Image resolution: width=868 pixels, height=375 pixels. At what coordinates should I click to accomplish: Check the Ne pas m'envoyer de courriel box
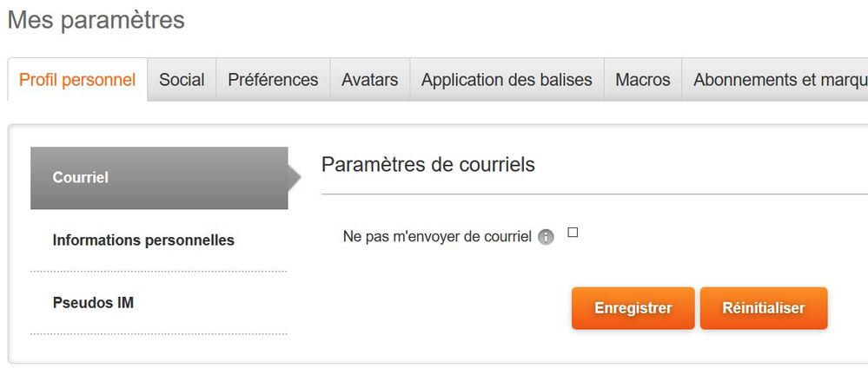coord(573,233)
